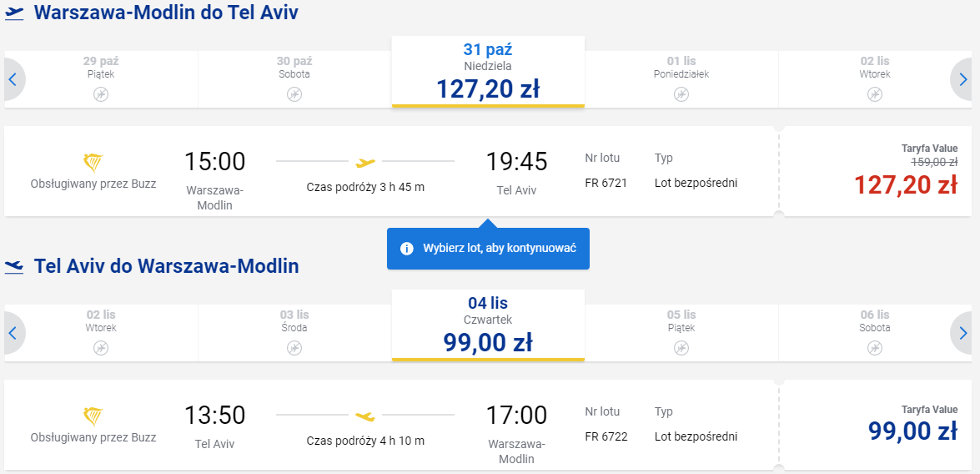
Task: Choose the 30 paź Sobota outbound date
Action: [294, 79]
